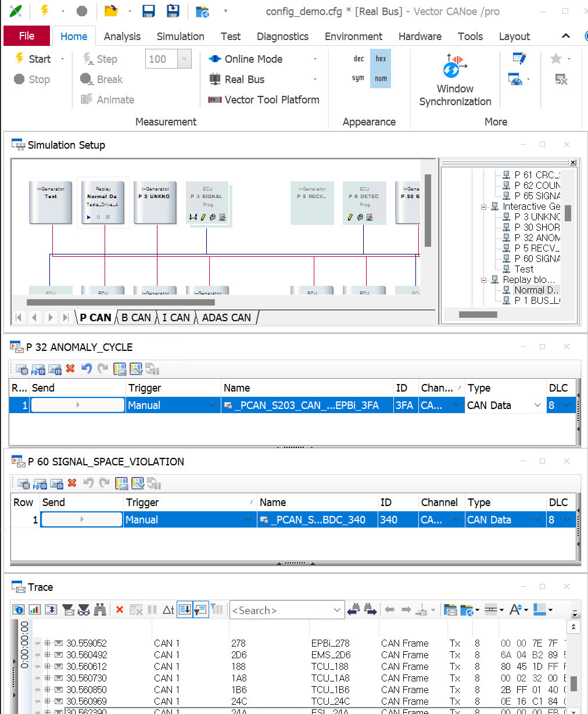
Task: Click the Send button in P 32 ANOMALY_CYCLE row
Action: (x=78, y=405)
